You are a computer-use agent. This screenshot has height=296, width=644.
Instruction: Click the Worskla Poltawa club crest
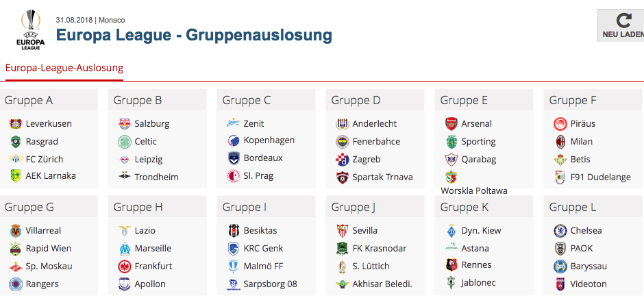(x=451, y=177)
